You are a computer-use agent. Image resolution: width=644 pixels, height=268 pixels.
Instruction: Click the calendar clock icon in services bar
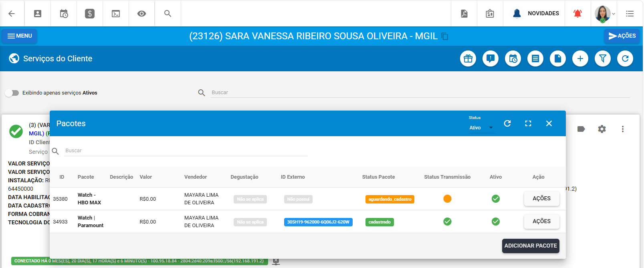[x=513, y=59]
